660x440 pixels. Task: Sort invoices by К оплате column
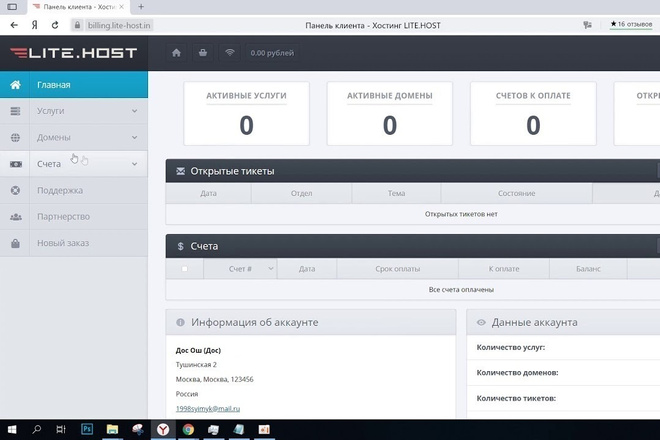coord(504,269)
